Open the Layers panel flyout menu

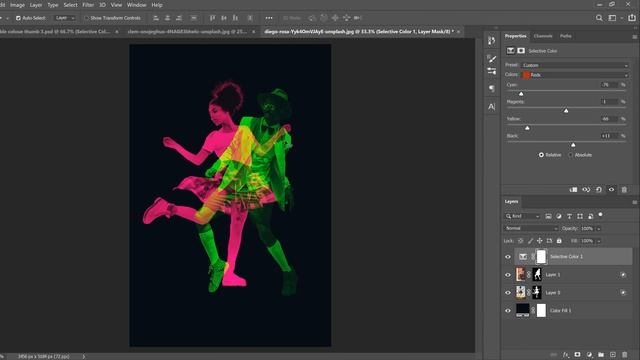pos(635,202)
